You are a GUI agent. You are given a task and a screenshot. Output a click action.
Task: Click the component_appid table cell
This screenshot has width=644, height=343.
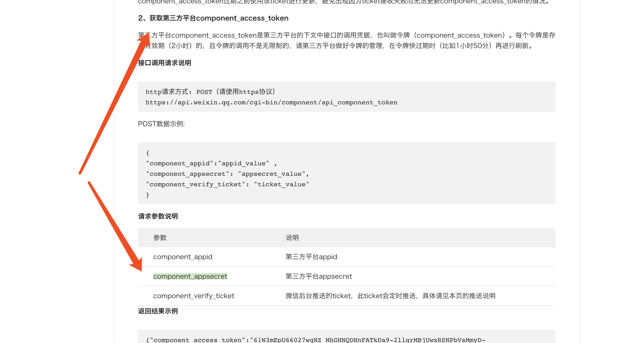point(183,257)
